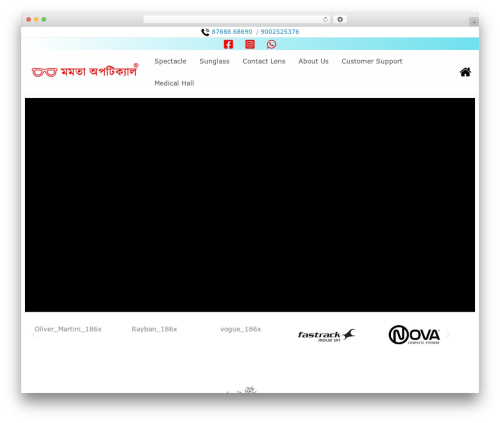The width and height of the screenshot is (500, 423).
Task: Maximize the window with green button
Action: click(44, 20)
